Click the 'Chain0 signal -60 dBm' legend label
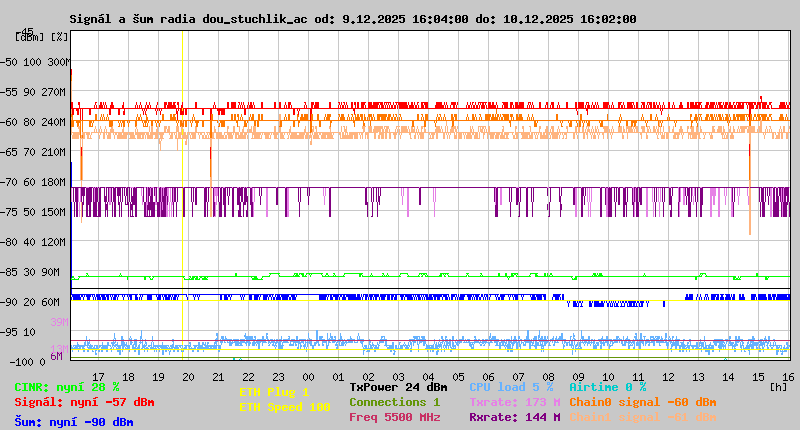This screenshot has height=430, width=800. [x=643, y=402]
